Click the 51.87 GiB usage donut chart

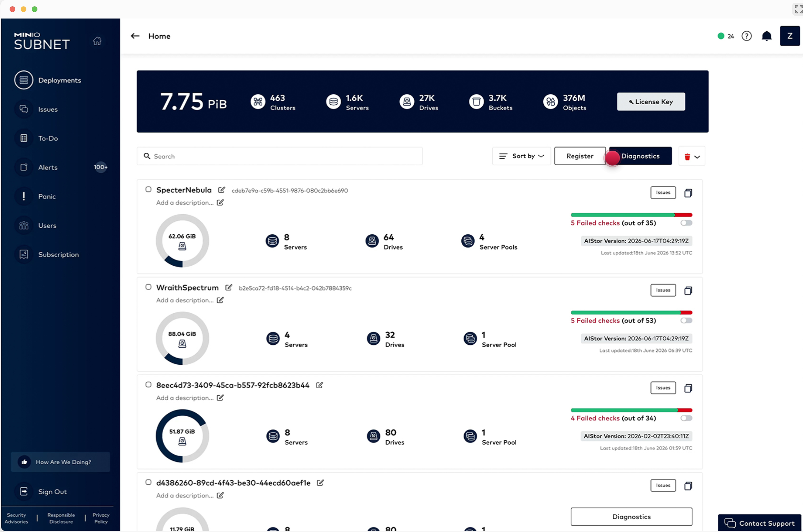tap(182, 436)
